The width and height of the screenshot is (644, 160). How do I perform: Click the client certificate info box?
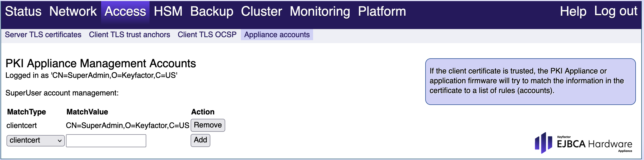pos(530,81)
